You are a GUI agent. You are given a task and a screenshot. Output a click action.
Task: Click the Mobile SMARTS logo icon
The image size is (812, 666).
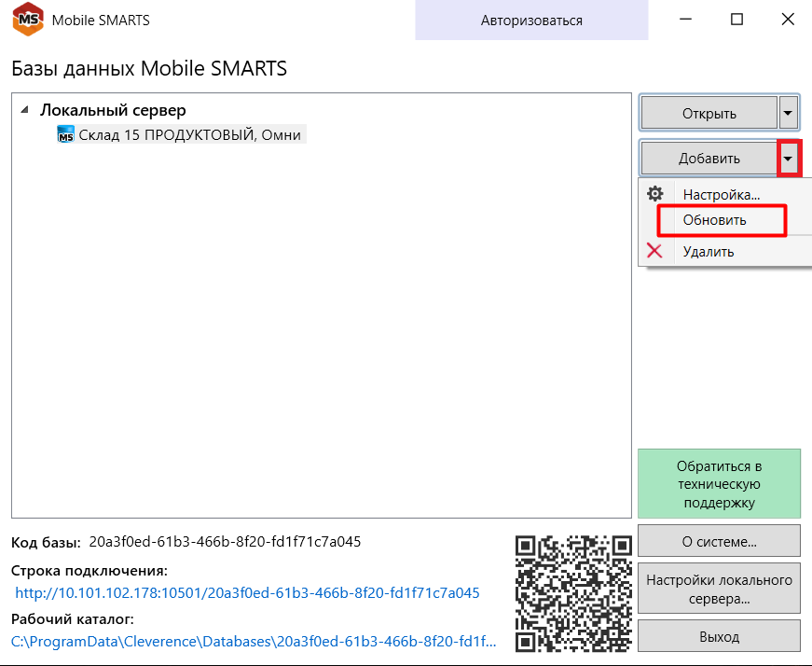click(25, 20)
